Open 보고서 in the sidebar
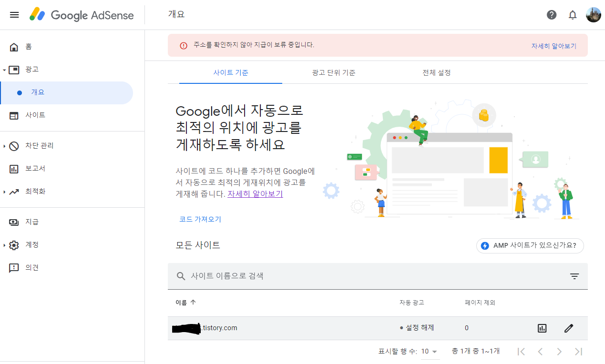605x364 pixels. pyautogui.click(x=35, y=169)
